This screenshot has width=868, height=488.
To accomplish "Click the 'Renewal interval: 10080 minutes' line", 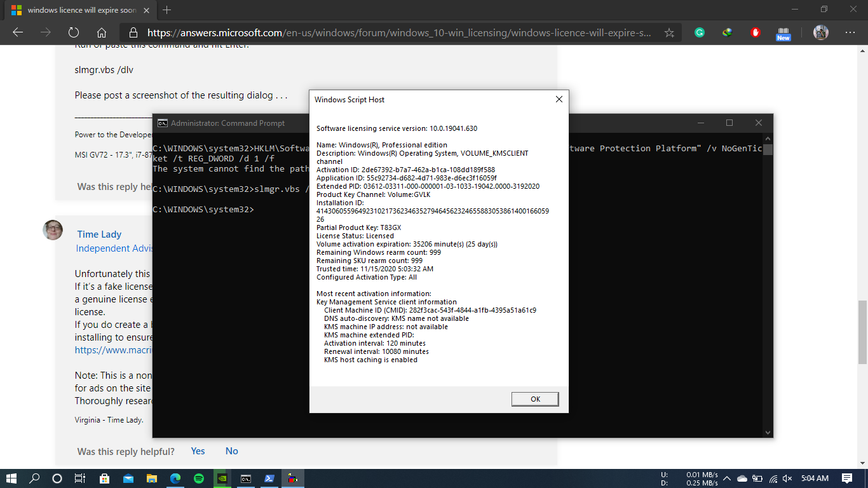I will click(x=376, y=351).
